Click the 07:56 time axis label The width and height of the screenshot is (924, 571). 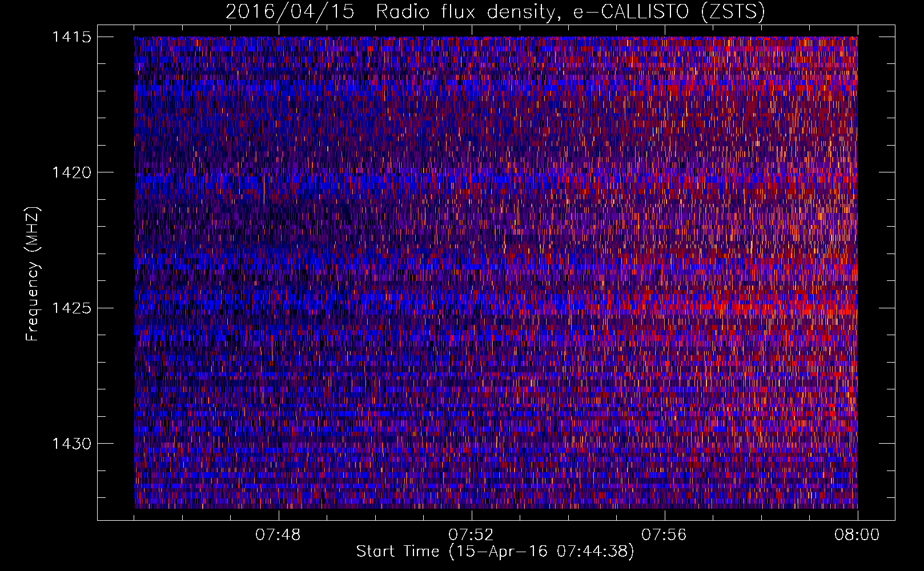coord(664,535)
